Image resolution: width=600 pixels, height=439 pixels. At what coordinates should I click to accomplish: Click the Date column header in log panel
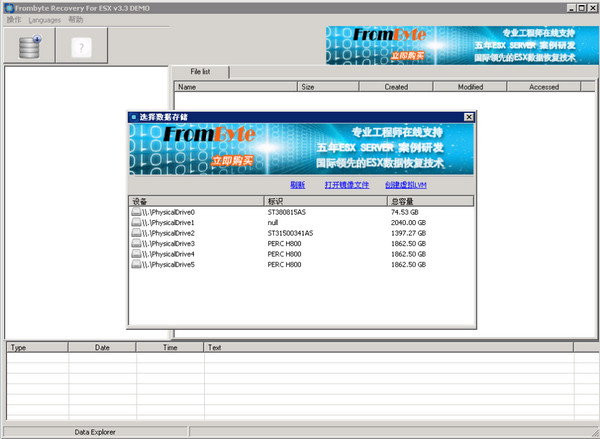102,347
